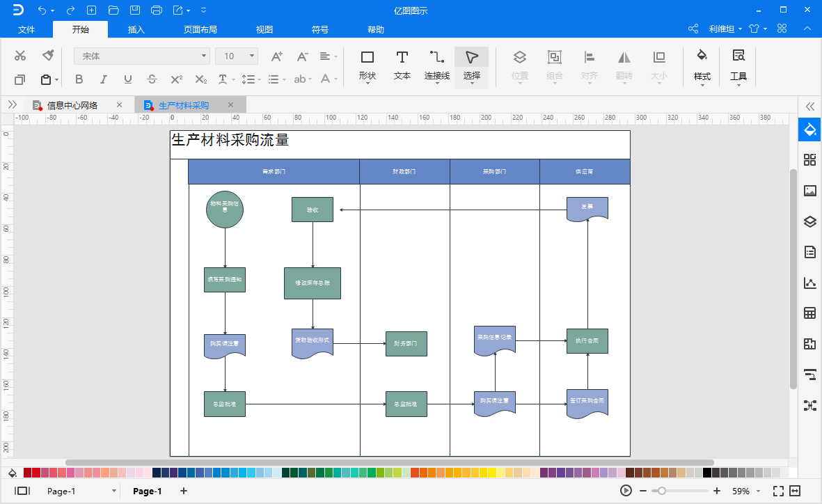Click the Copy icon in ribbon
Viewport: 822px width, 504px height.
coord(19,79)
